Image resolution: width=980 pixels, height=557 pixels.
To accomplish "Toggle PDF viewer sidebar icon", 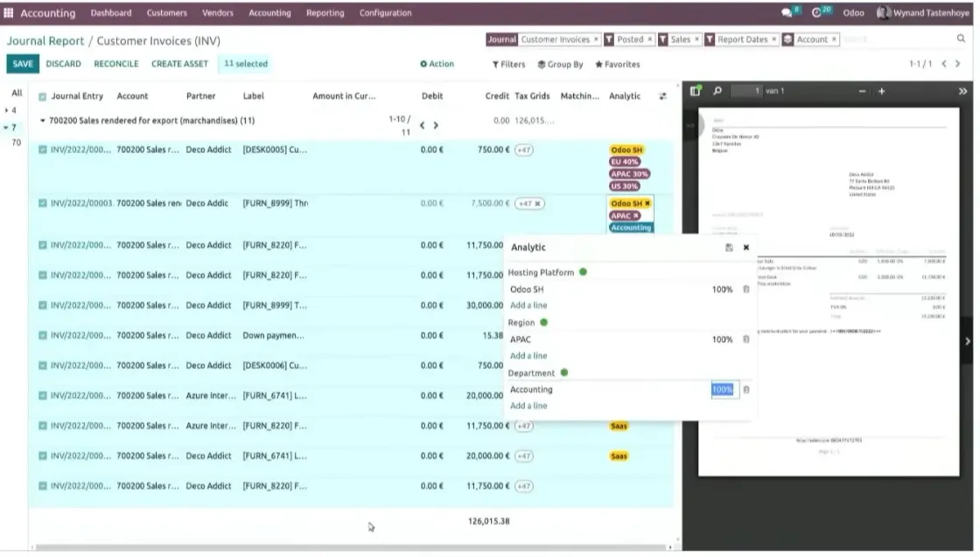I will click(x=695, y=91).
